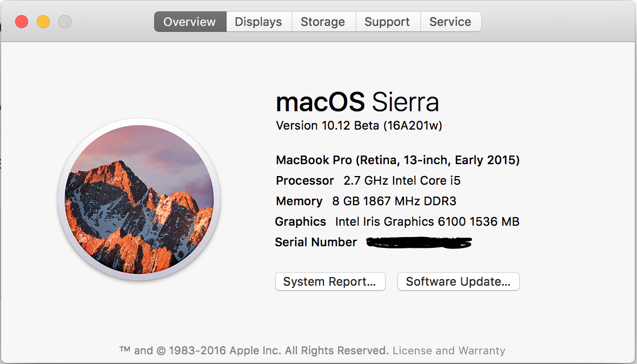Screen dimensions: 637x364
Task: Click the Apple Inc. copyright text
Action: [x=254, y=350]
